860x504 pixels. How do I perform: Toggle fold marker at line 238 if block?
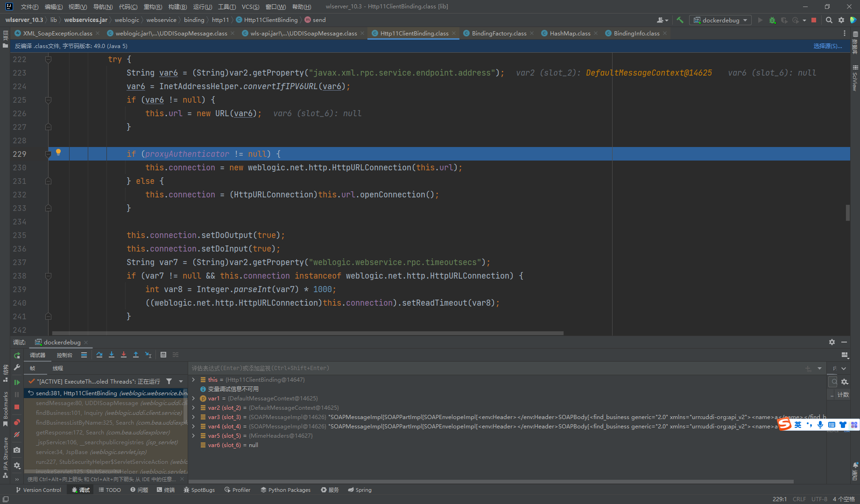coord(48,276)
